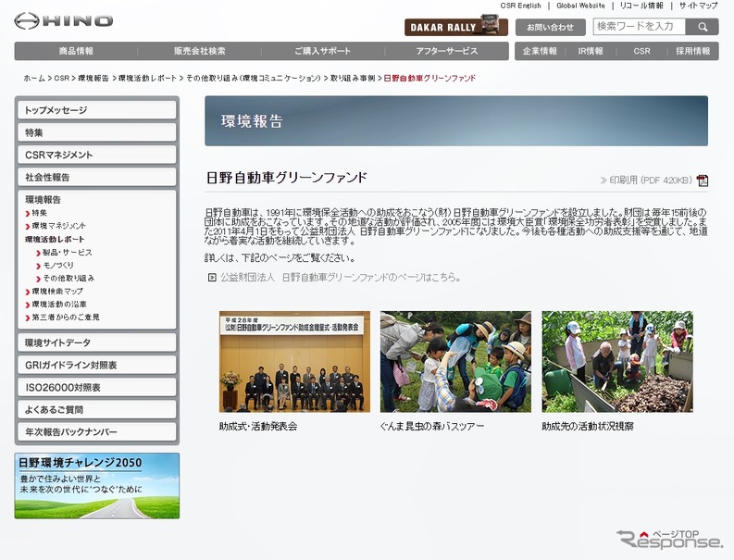The image size is (734, 560).
Task: Open the PDF print icon
Action: coord(703,180)
